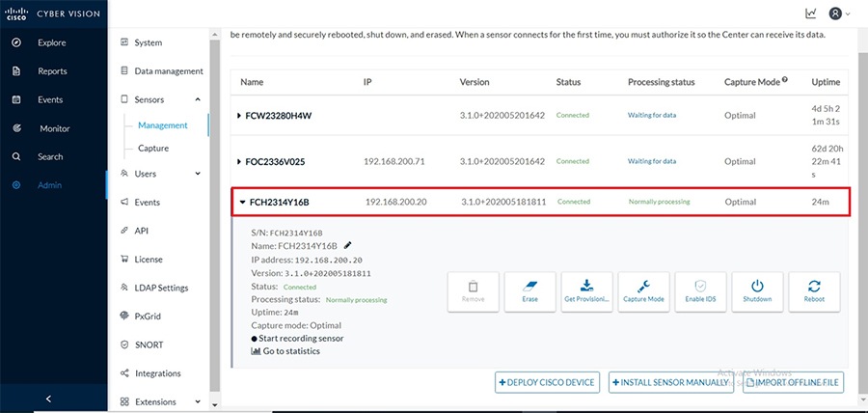Viewport: 868px width, 413px height.
Task: Open Reports document icon in sidebar
Action: click(16, 70)
